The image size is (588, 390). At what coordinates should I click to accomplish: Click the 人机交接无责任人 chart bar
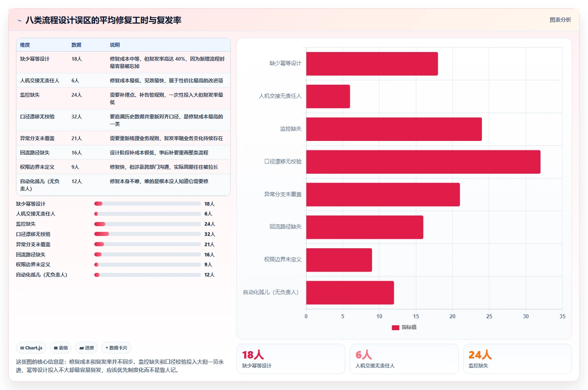click(328, 97)
